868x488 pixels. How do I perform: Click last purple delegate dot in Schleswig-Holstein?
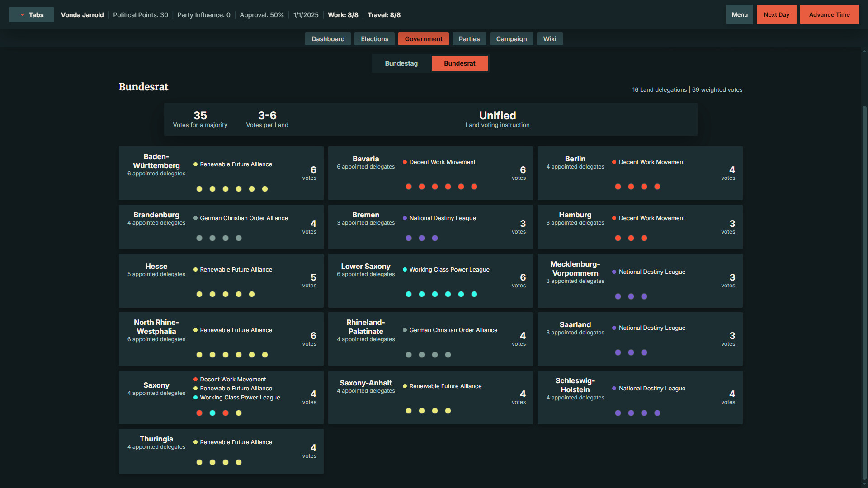point(657,413)
